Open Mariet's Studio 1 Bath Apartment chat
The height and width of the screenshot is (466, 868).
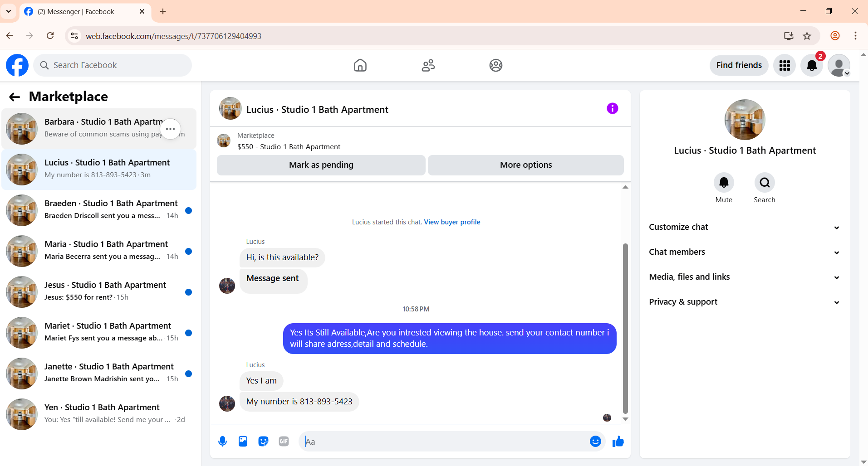coord(99,333)
